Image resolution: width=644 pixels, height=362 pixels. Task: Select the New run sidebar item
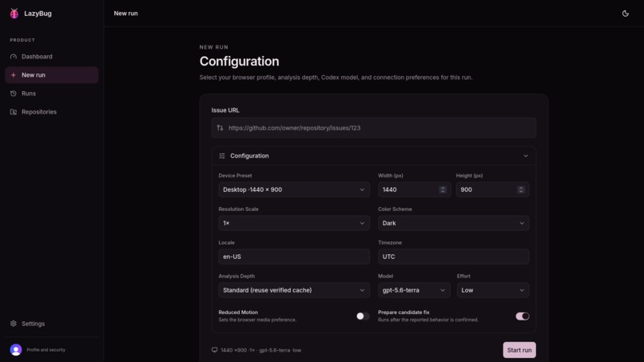click(x=52, y=75)
